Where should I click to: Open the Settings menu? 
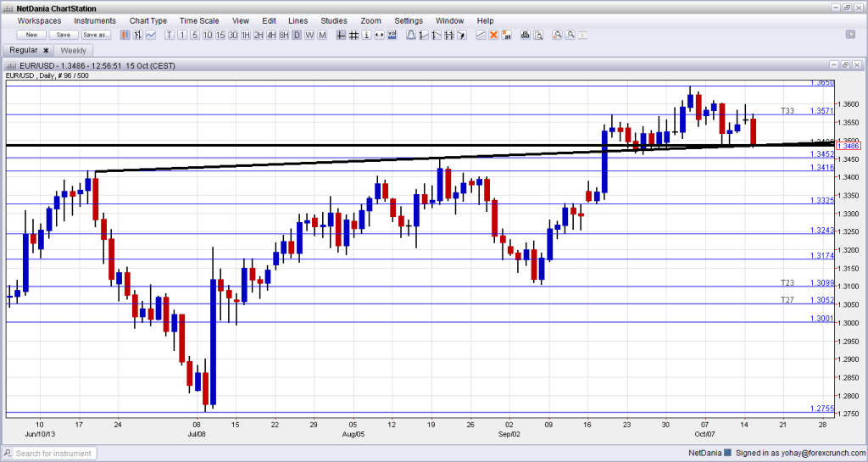[x=409, y=20]
